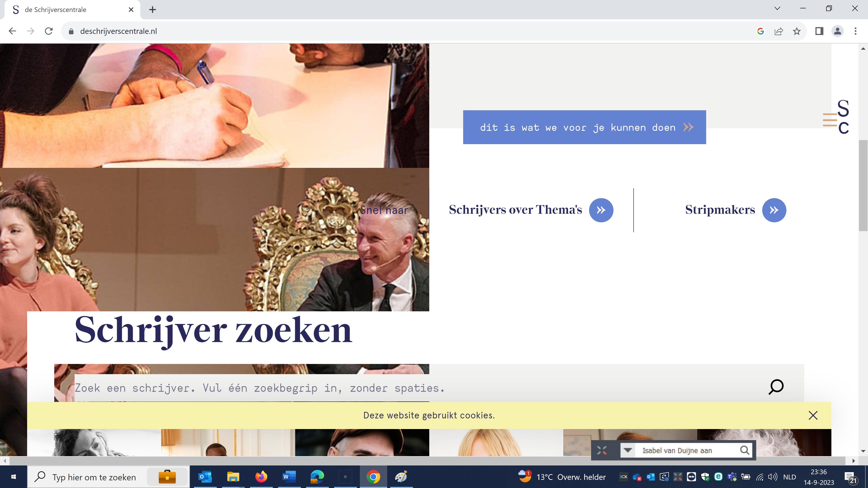Click the scroll-down arrow of the page scrollbar

pyautogui.click(x=863, y=451)
